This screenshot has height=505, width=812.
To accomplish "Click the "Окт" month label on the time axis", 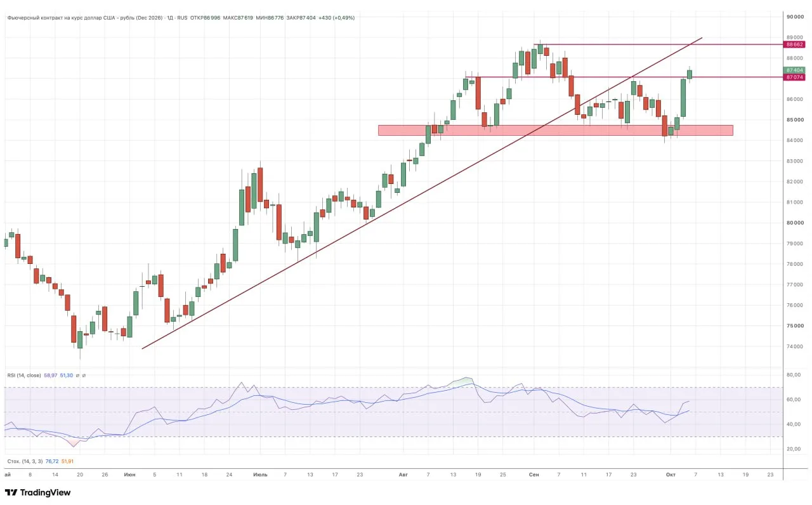I will 671,474.
